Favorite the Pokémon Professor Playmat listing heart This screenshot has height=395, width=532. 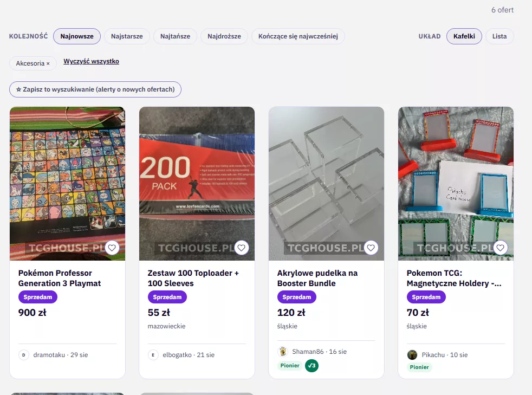112,248
